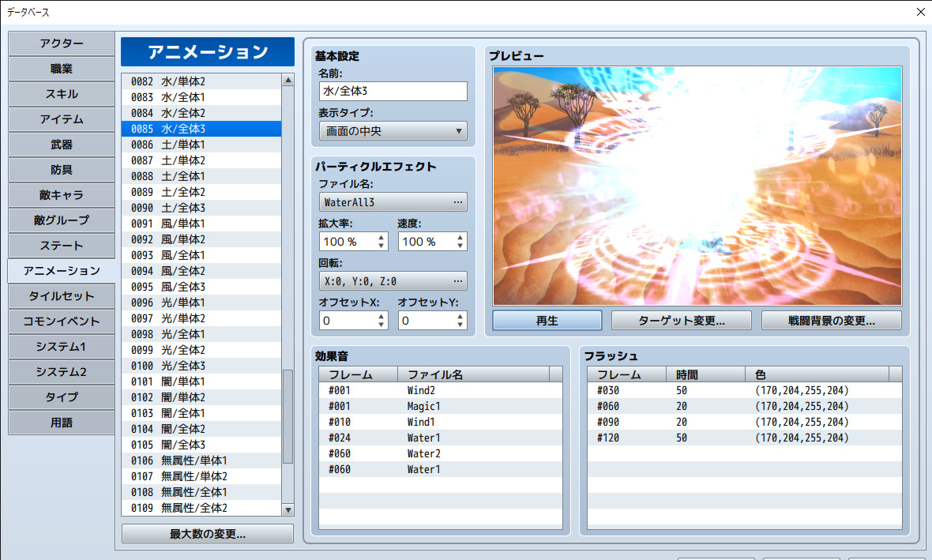Increase オフセットX using its up arrow
The height and width of the screenshot is (560, 932).
click(381, 317)
